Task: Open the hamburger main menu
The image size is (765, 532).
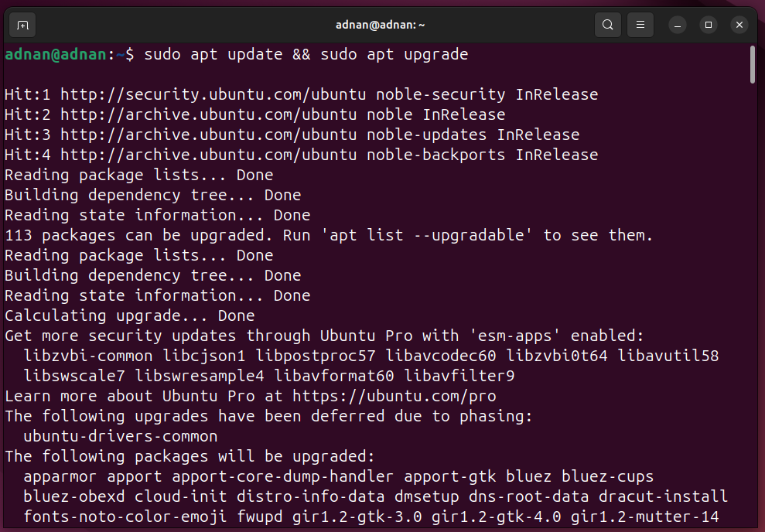Action: pos(640,25)
